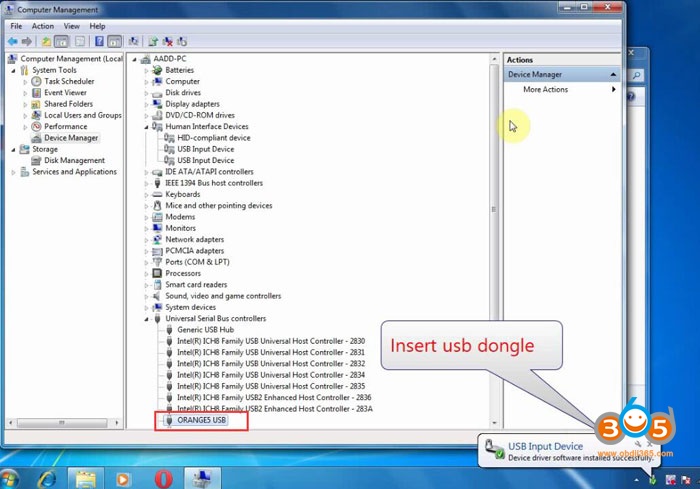Open Windows Media Player from the taskbar
Image resolution: width=700 pixels, height=489 pixels.
point(122,479)
